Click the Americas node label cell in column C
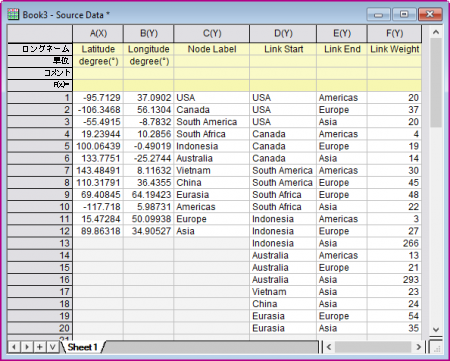The height and width of the screenshot is (361, 450). pos(212,207)
